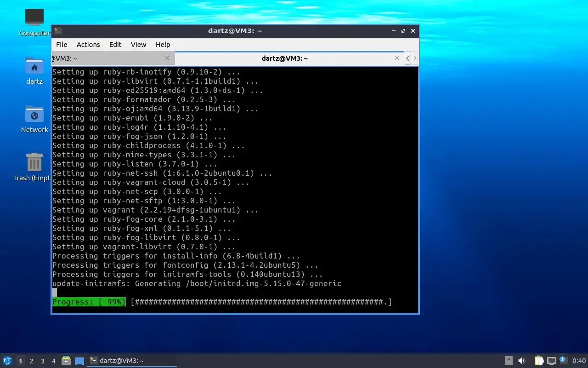
Task: Click the 'Setting up vagrant-libvirt' line
Action: tap(144, 247)
